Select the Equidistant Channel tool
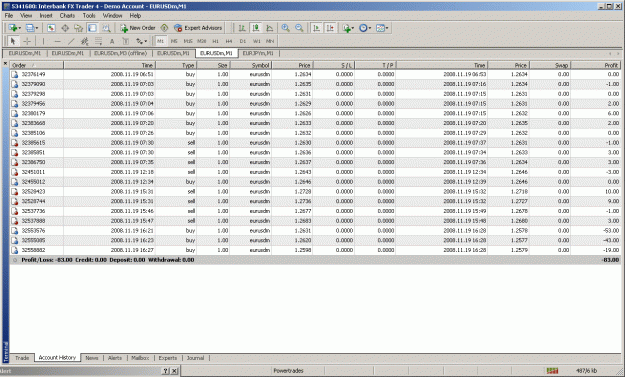Screen dimensions: 625x377 click(85, 41)
